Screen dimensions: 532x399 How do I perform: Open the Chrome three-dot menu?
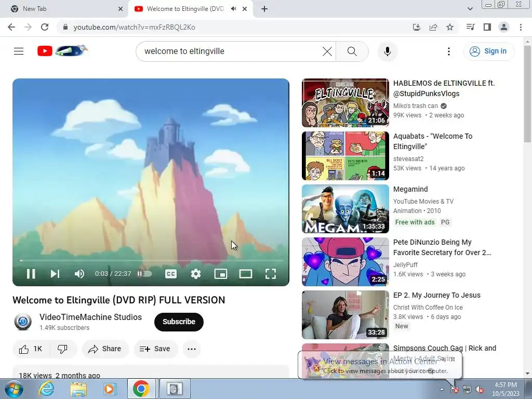point(521,27)
